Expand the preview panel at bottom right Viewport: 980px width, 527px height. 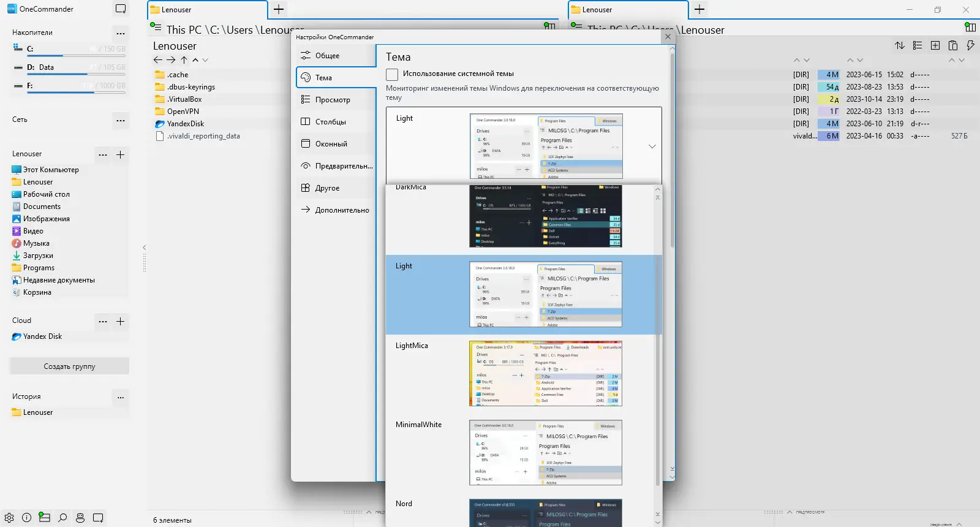click(x=790, y=512)
